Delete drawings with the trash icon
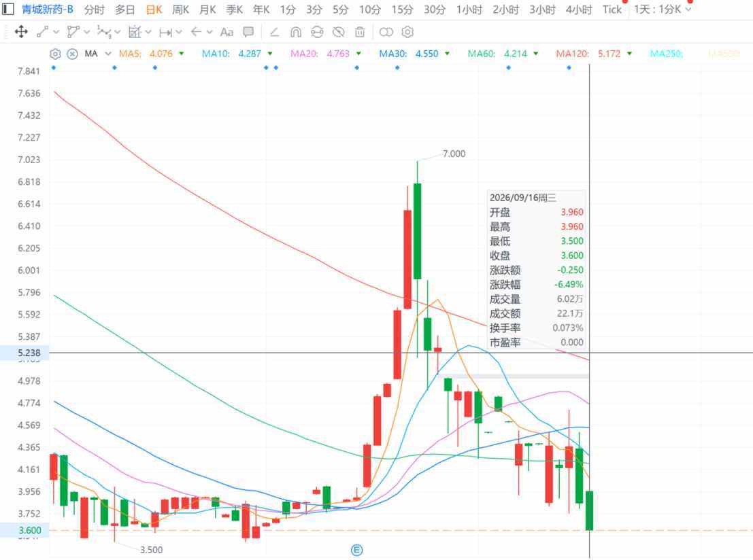The image size is (753, 560). click(360, 32)
